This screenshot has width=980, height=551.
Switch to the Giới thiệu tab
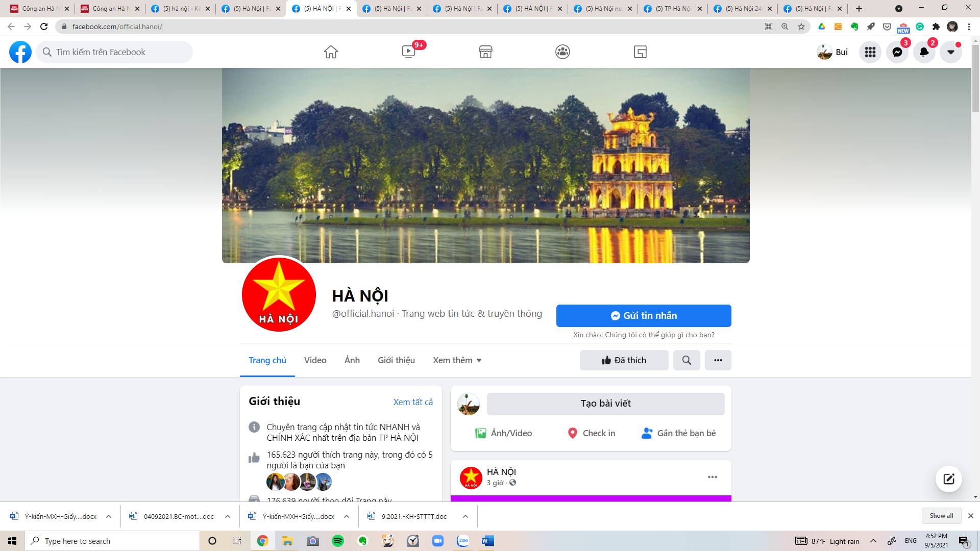click(x=396, y=360)
